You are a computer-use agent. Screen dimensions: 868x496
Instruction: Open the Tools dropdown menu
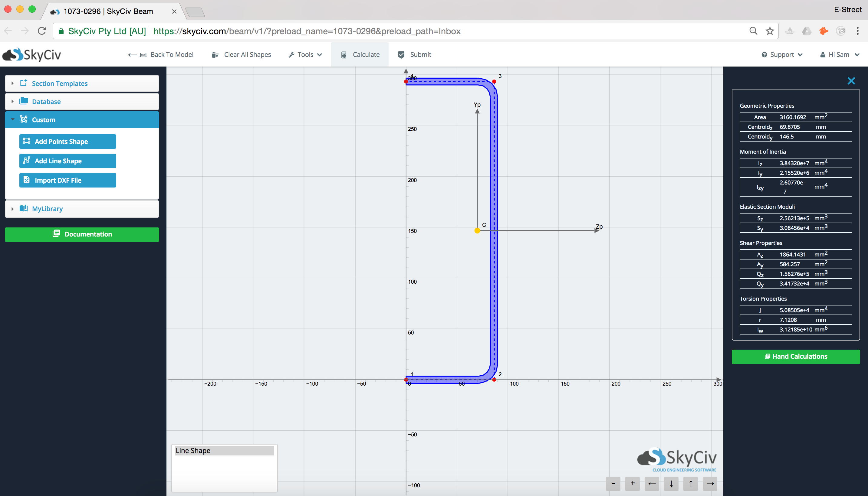305,54
